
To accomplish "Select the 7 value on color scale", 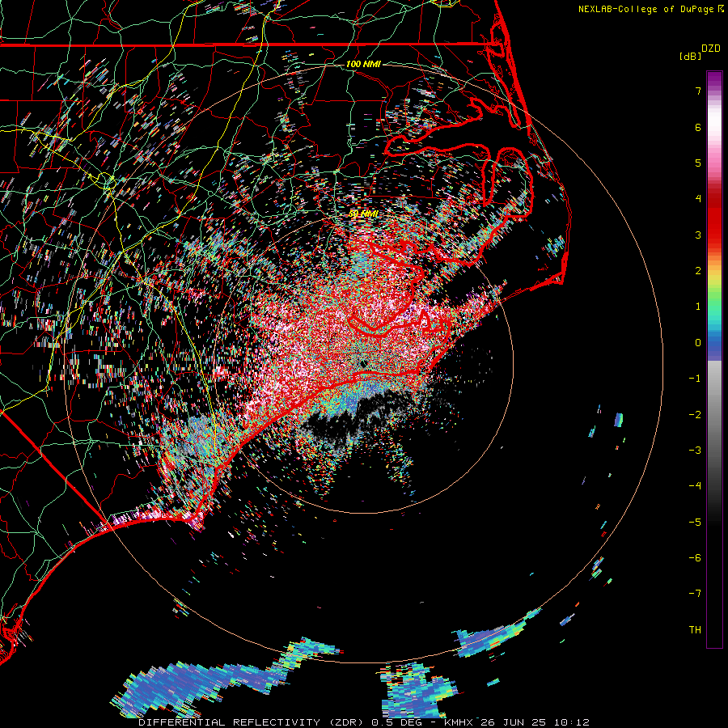I will pyautogui.click(x=698, y=91).
